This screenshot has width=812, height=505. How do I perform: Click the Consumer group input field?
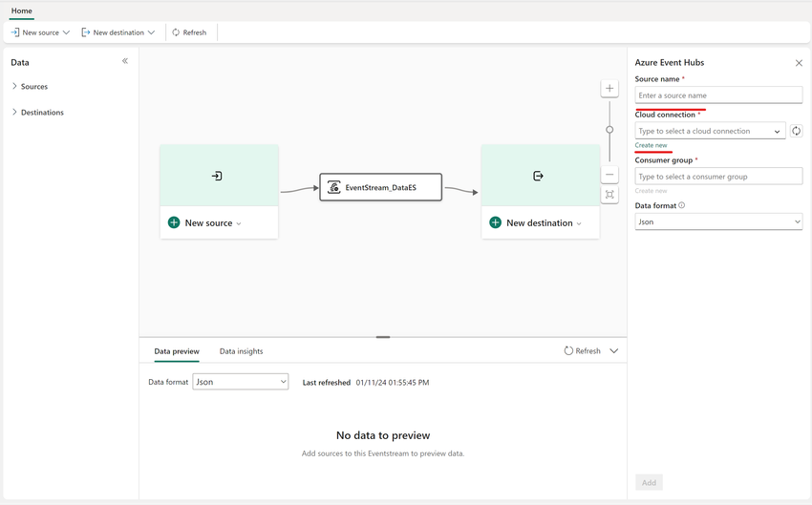(718, 177)
